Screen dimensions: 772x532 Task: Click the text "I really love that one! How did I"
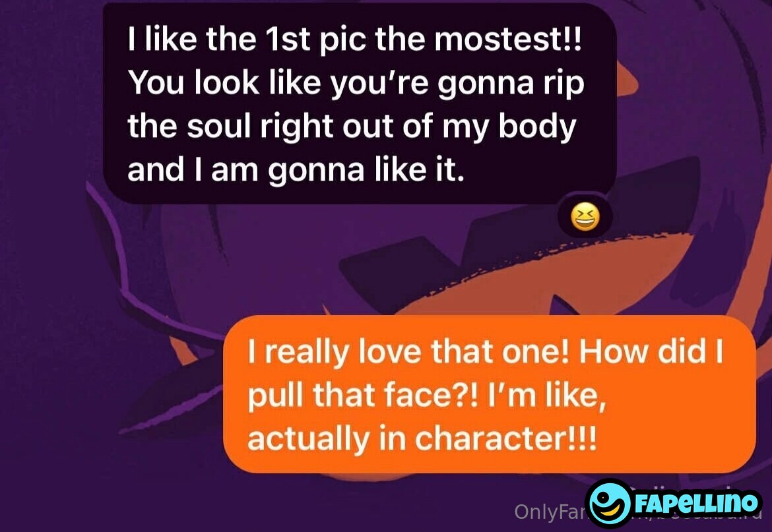486,352
